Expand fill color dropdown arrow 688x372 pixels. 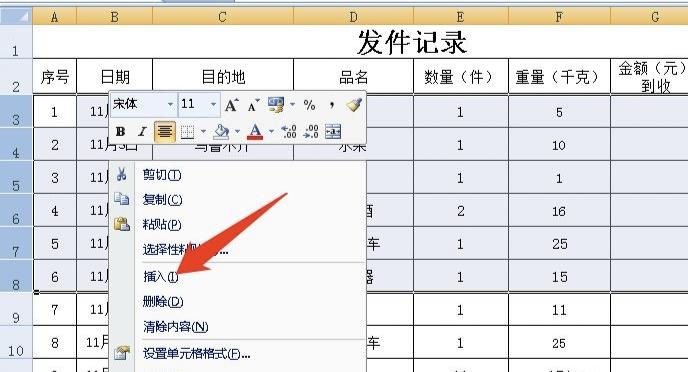coord(237,132)
